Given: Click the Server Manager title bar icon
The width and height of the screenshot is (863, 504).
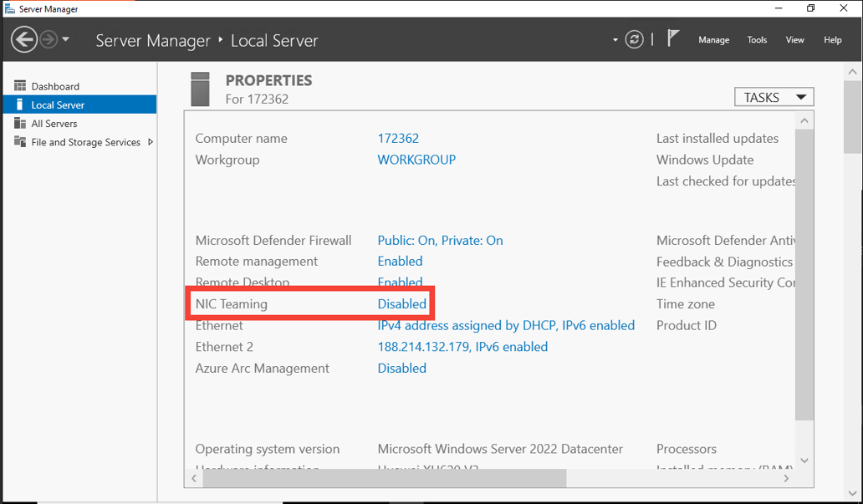Looking at the screenshot, I should point(8,8).
